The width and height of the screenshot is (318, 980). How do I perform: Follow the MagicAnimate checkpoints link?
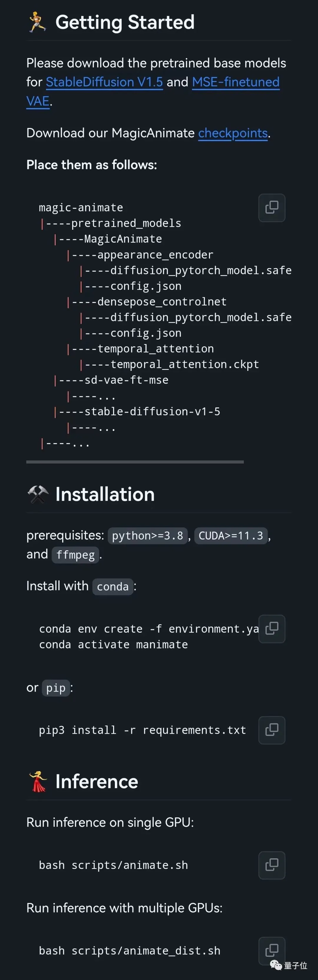click(233, 133)
